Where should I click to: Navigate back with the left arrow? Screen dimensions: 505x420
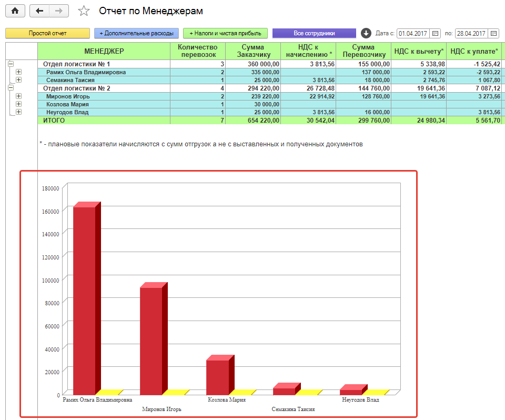[x=39, y=11]
